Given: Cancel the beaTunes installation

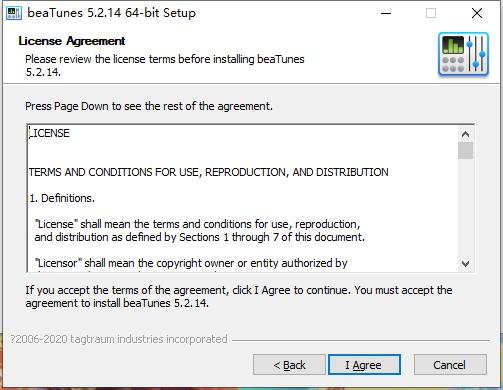Looking at the screenshot, I should [450, 365].
